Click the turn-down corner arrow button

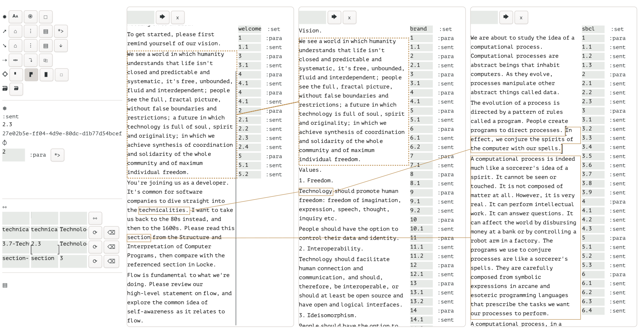[x=30, y=60]
